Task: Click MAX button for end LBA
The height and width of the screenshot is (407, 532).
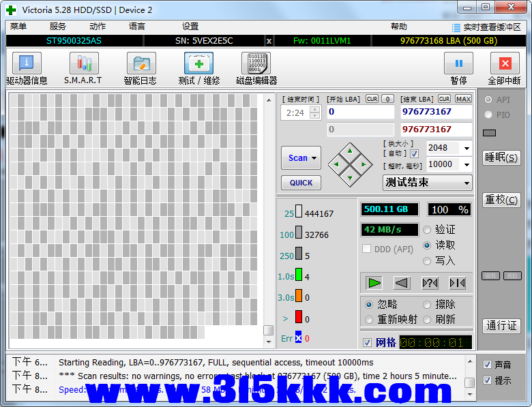Action: coord(463,99)
